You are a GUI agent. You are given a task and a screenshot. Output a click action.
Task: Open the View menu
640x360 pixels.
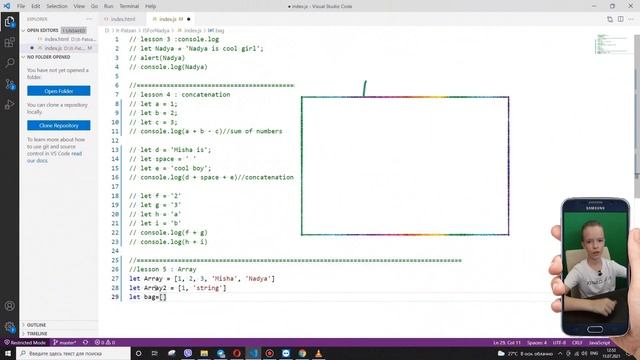[x=79, y=6]
